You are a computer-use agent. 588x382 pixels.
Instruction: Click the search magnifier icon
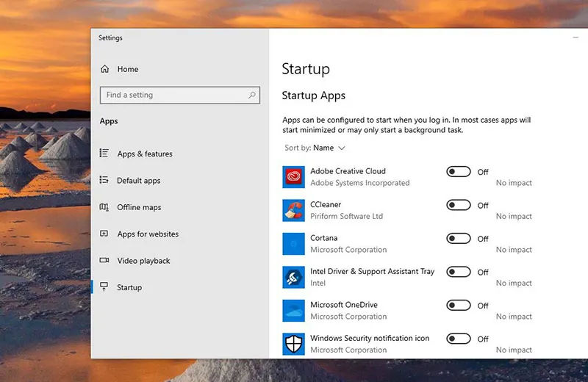point(252,95)
